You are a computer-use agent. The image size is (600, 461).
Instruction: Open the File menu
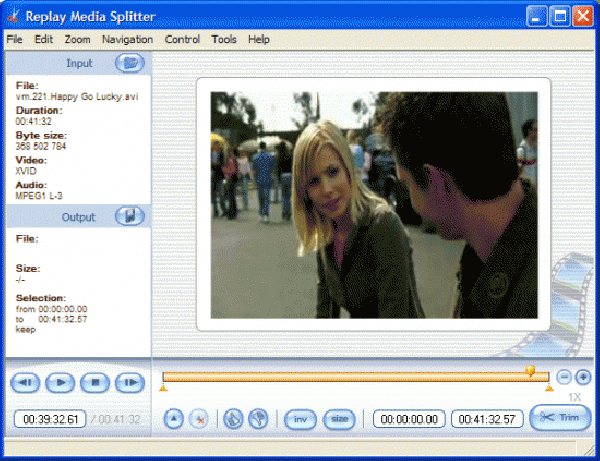point(14,40)
